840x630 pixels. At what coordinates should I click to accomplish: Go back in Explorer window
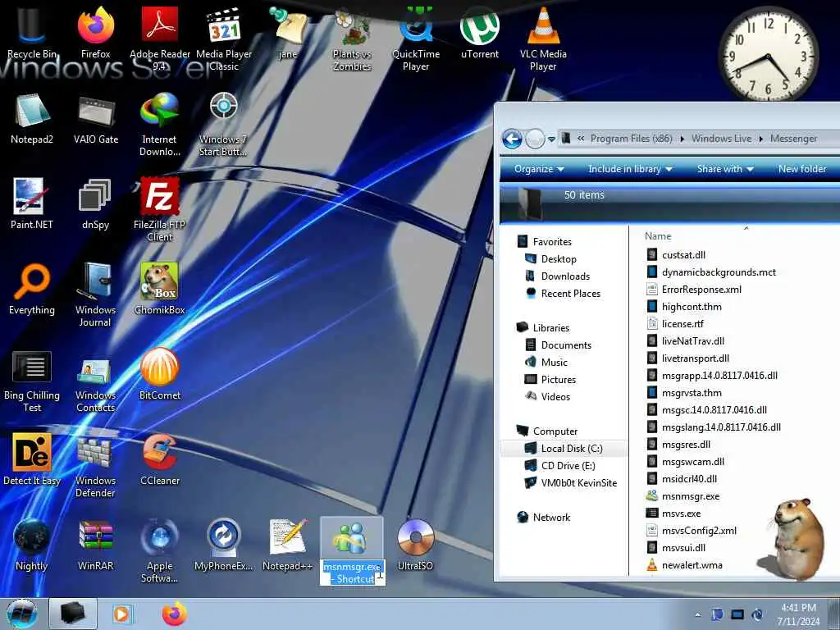pyautogui.click(x=512, y=139)
